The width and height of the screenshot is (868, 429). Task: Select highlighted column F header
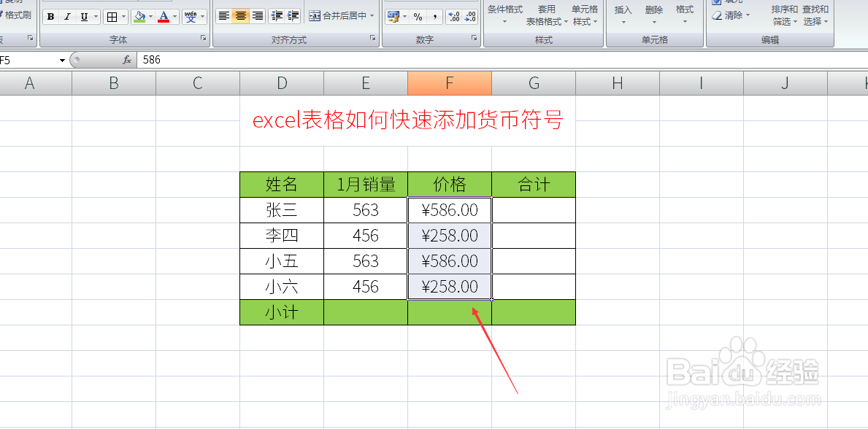pos(450,83)
